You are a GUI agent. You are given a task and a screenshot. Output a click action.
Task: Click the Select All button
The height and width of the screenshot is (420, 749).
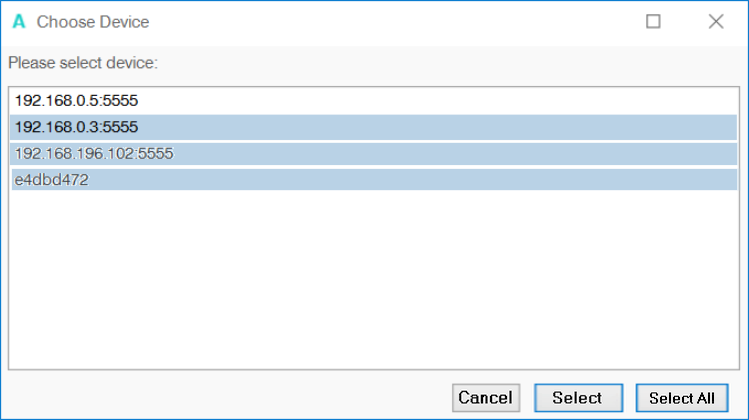point(682,397)
